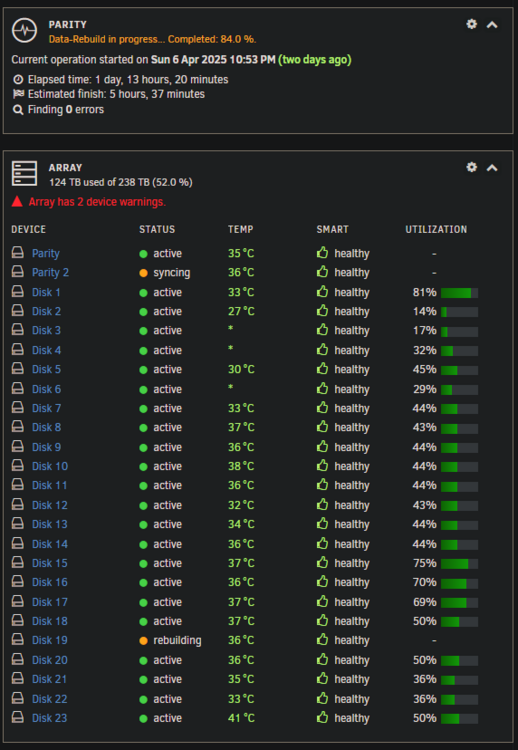Open the Disk 17 link
The image size is (518, 750).
tap(50, 602)
